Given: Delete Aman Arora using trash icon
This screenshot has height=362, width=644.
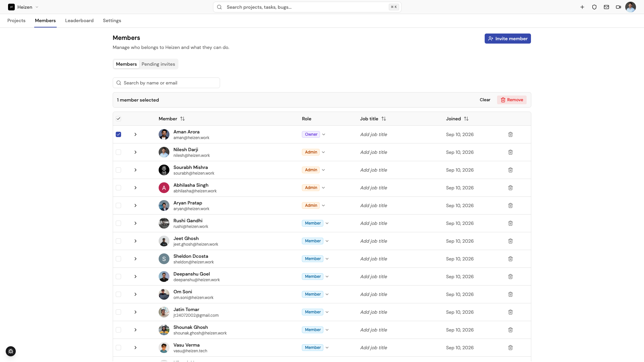Looking at the screenshot, I should [x=511, y=134].
